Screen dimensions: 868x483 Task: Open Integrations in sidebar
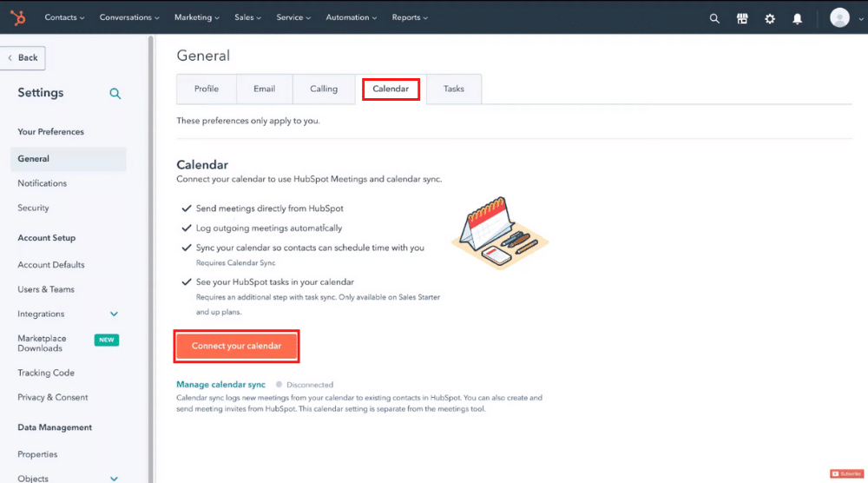41,314
